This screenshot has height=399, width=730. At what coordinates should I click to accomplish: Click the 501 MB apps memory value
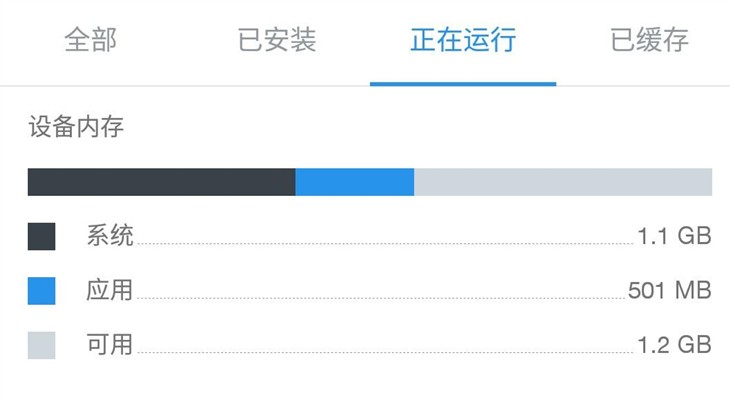click(669, 291)
